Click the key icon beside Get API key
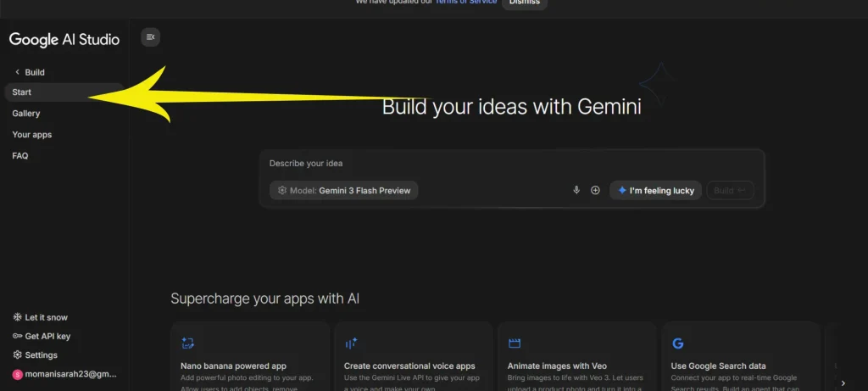The height and width of the screenshot is (391, 868). point(17,336)
